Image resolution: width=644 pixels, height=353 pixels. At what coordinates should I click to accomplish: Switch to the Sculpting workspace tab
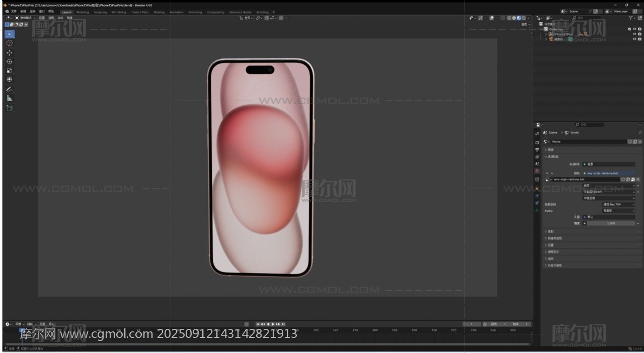coord(100,12)
